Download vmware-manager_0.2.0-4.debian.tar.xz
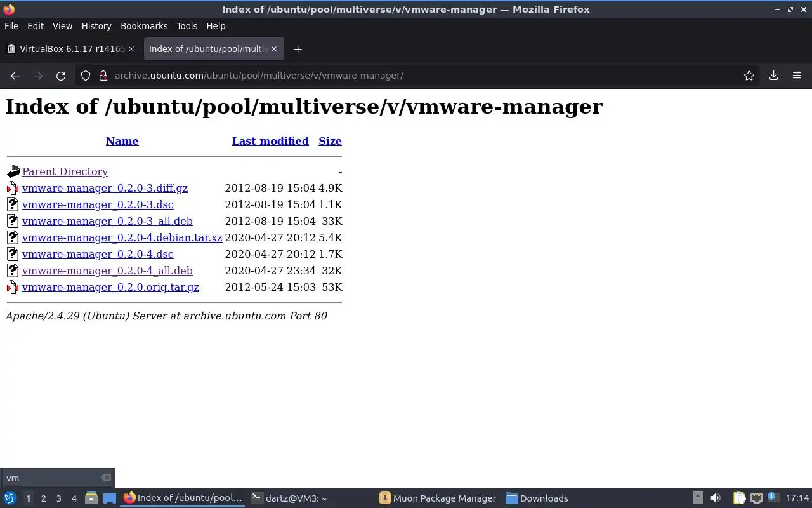 point(122,237)
